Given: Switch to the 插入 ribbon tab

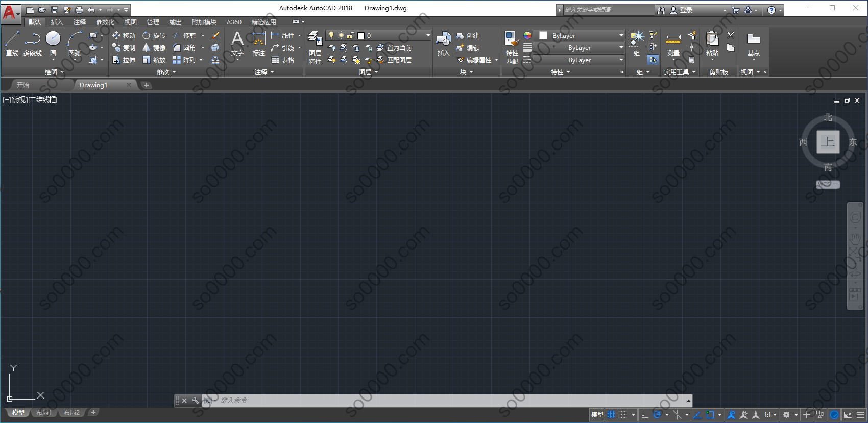Looking at the screenshot, I should (57, 22).
